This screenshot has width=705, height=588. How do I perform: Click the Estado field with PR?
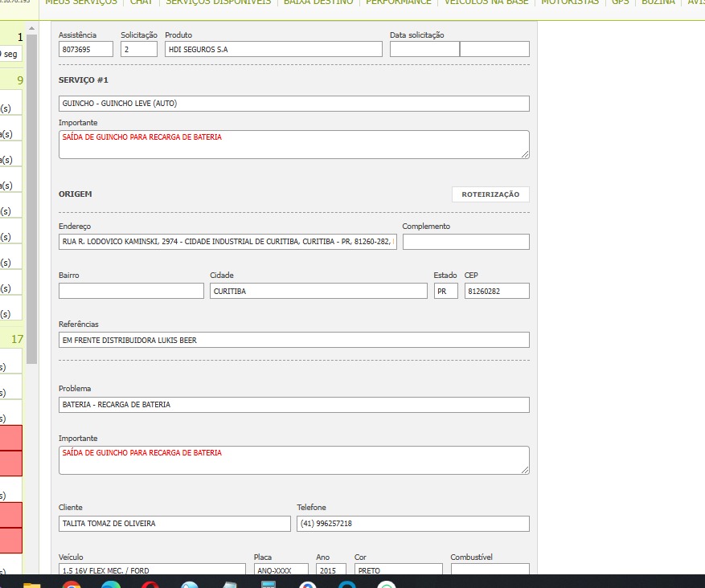pos(445,291)
